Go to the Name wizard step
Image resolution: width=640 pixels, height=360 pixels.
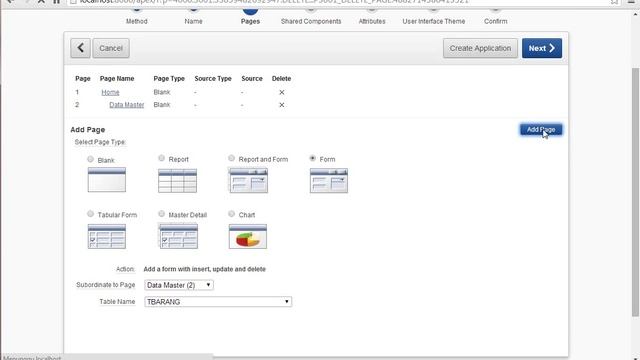[x=193, y=21]
